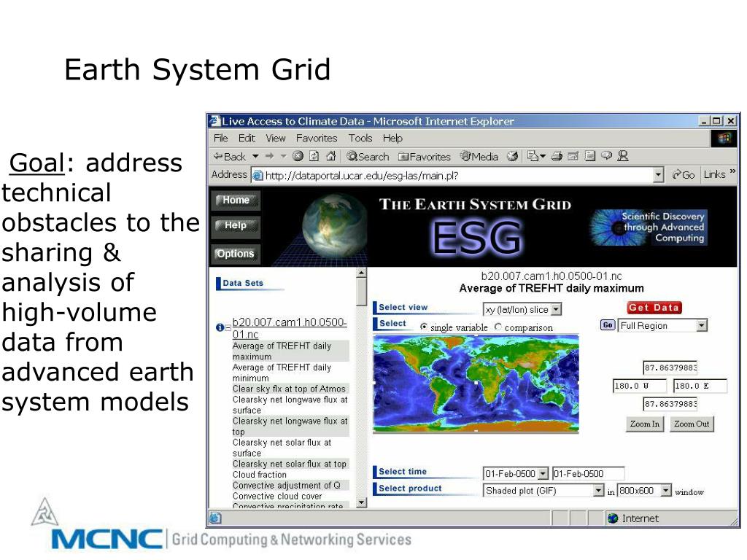This screenshot has width=747, height=560.
Task: Select Clear sky flx at top of Atmos
Action: click(x=290, y=389)
